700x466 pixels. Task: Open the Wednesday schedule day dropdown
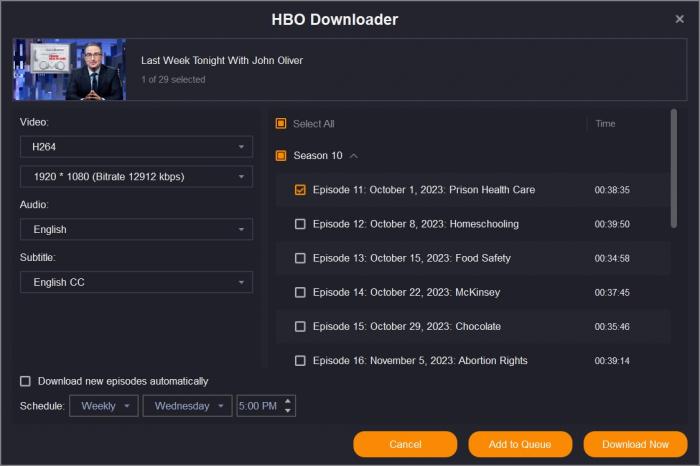pos(188,406)
